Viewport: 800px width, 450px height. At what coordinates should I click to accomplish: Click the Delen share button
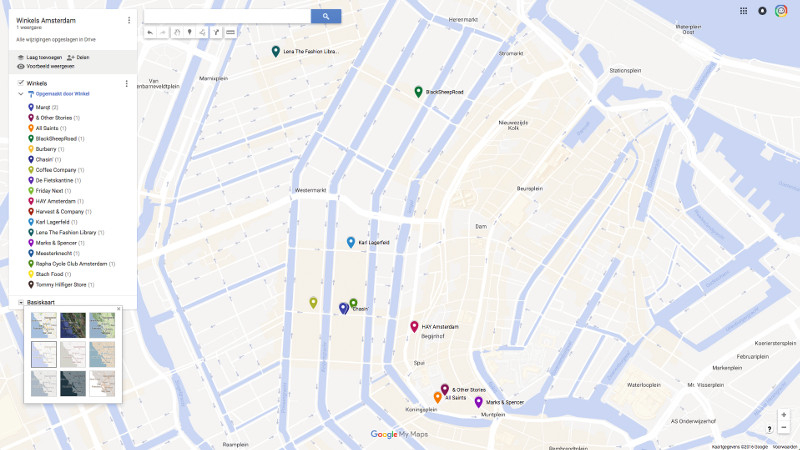[x=78, y=58]
